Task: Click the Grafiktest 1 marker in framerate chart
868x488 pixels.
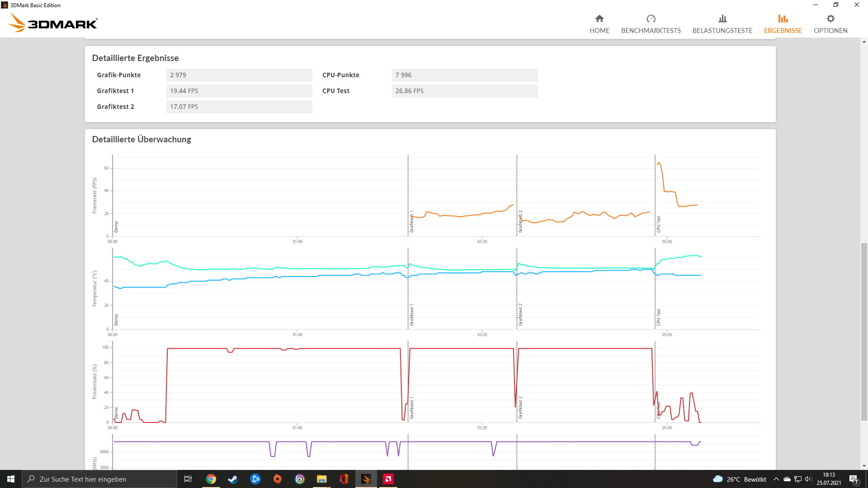Action: (x=411, y=221)
